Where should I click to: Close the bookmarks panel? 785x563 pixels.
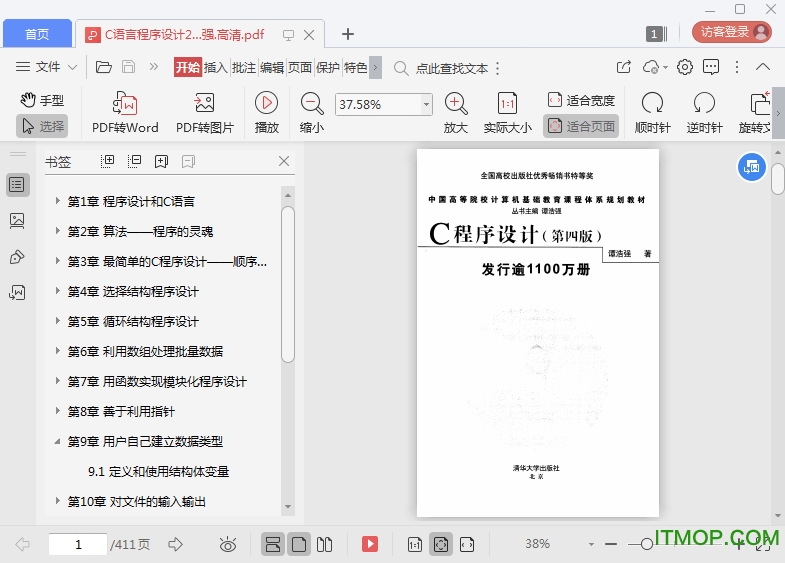[x=284, y=161]
